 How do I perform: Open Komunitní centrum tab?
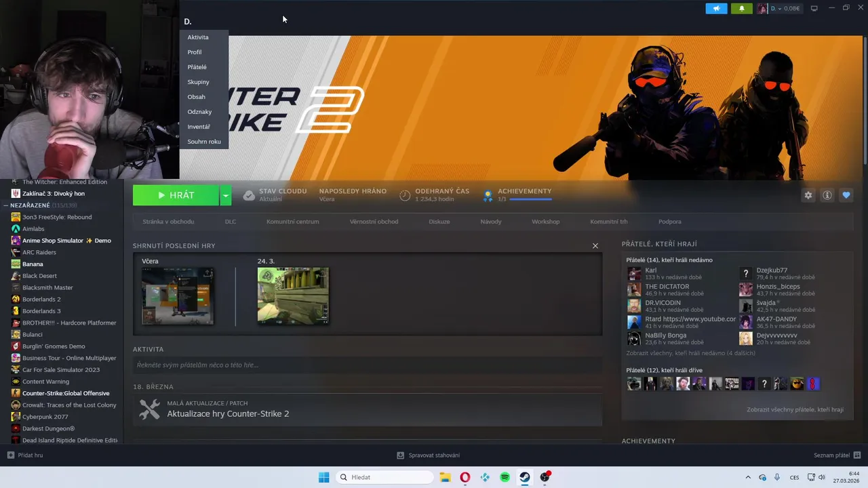coord(292,222)
